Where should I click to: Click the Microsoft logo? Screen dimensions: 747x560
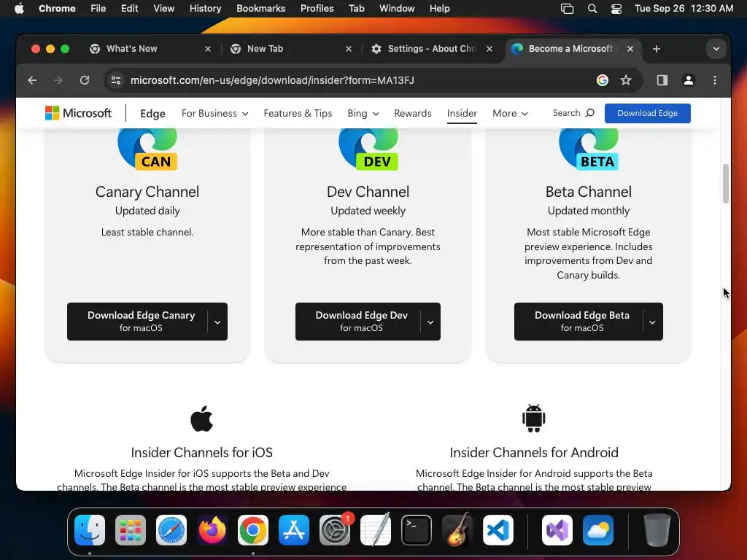[79, 113]
